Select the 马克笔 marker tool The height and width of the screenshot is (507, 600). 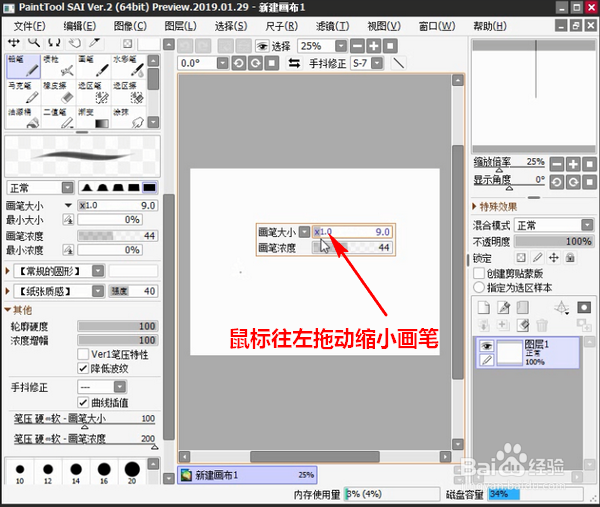pos(23,92)
